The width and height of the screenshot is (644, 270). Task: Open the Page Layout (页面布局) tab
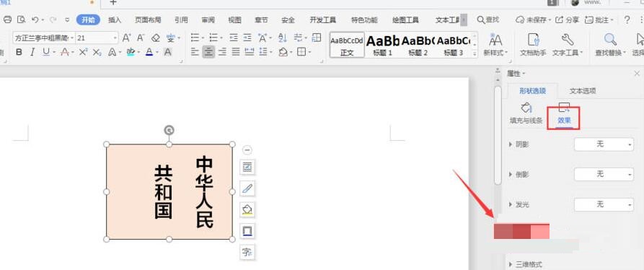tap(148, 19)
